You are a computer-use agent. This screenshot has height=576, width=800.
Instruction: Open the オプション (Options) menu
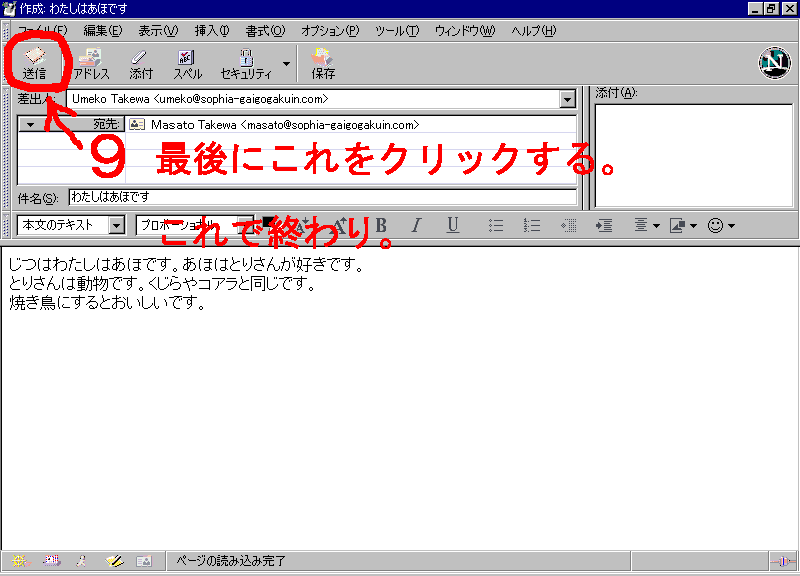tap(330, 31)
